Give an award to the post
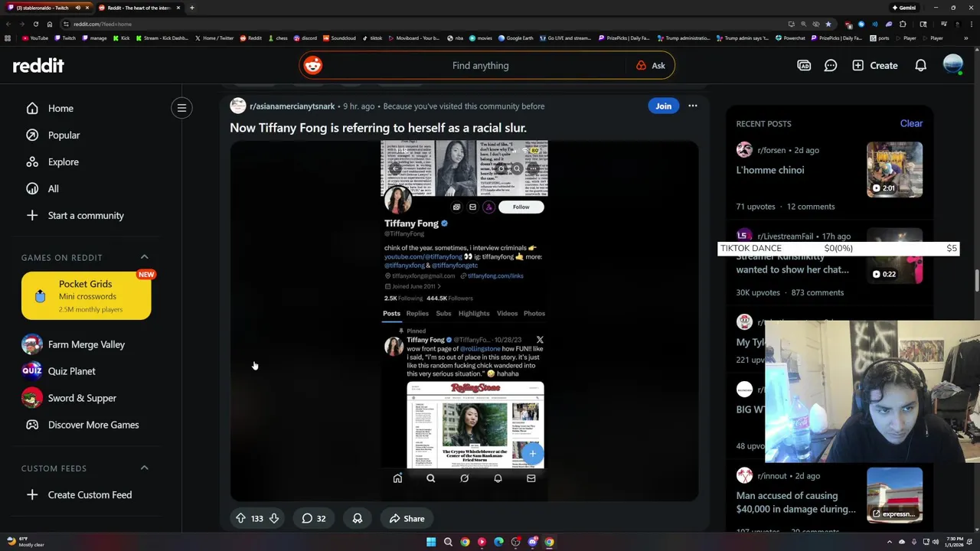980x551 pixels. (x=358, y=519)
